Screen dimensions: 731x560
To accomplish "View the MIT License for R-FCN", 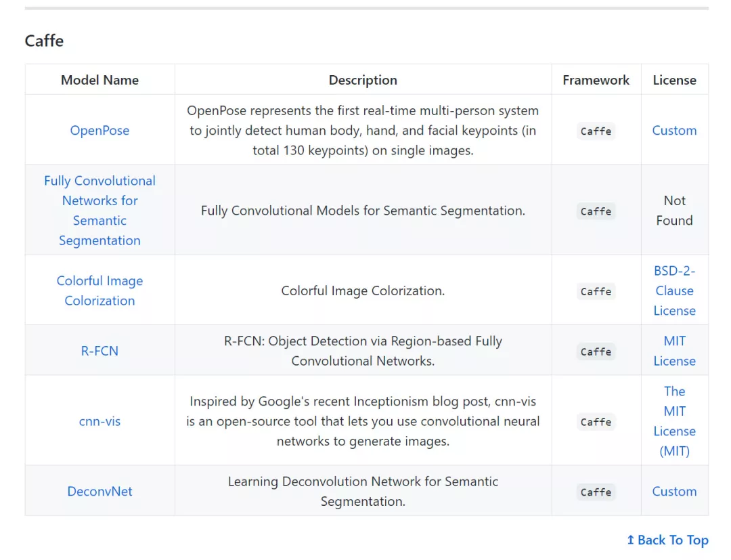I will tap(674, 351).
